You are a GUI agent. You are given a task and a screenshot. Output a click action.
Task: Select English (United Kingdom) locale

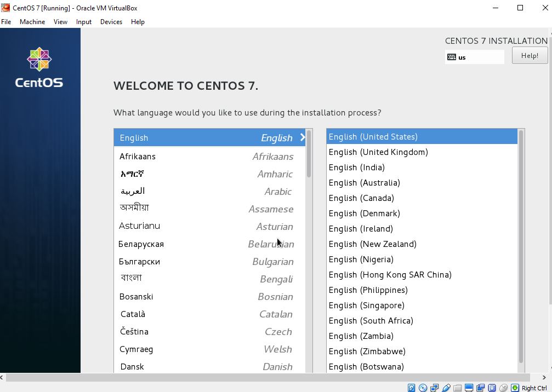pos(378,152)
